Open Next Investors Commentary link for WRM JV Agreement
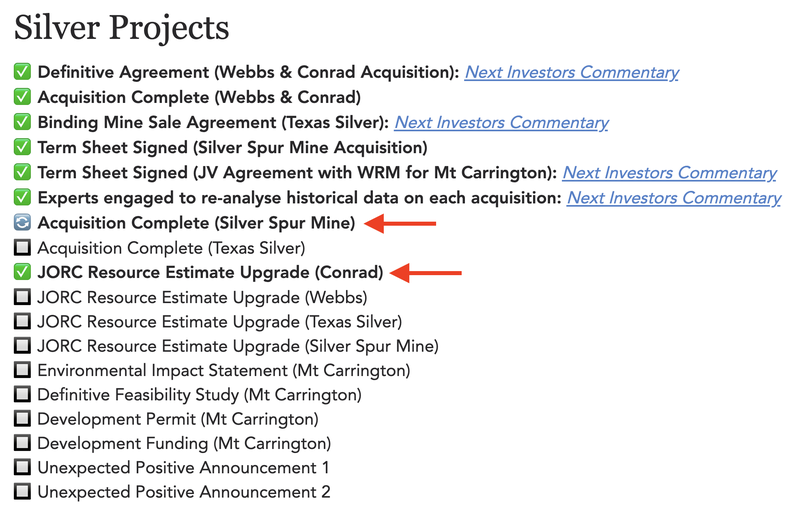Viewport: 800px width, 513px height. click(670, 173)
